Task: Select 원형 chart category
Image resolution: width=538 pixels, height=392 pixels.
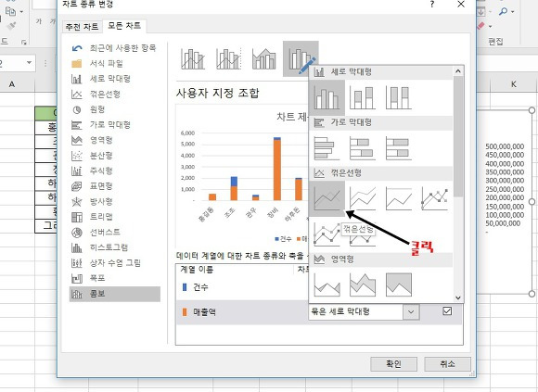Action: (x=115, y=109)
